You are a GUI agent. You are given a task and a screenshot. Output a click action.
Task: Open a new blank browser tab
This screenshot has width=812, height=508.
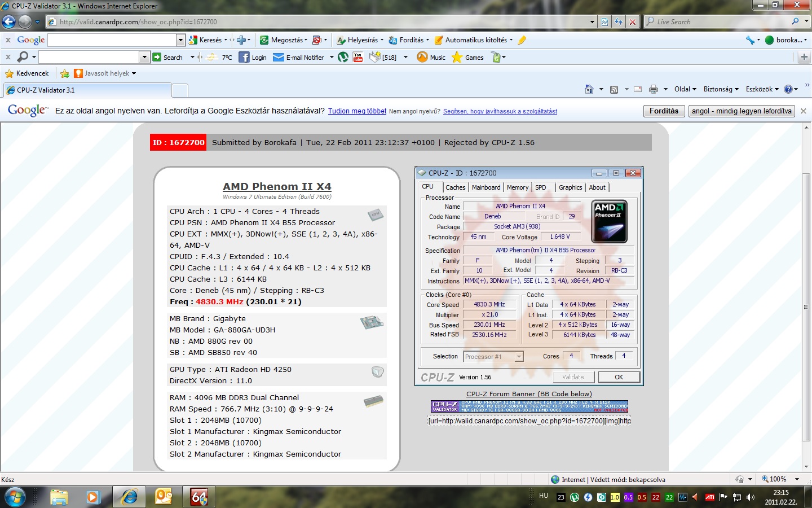coord(180,90)
